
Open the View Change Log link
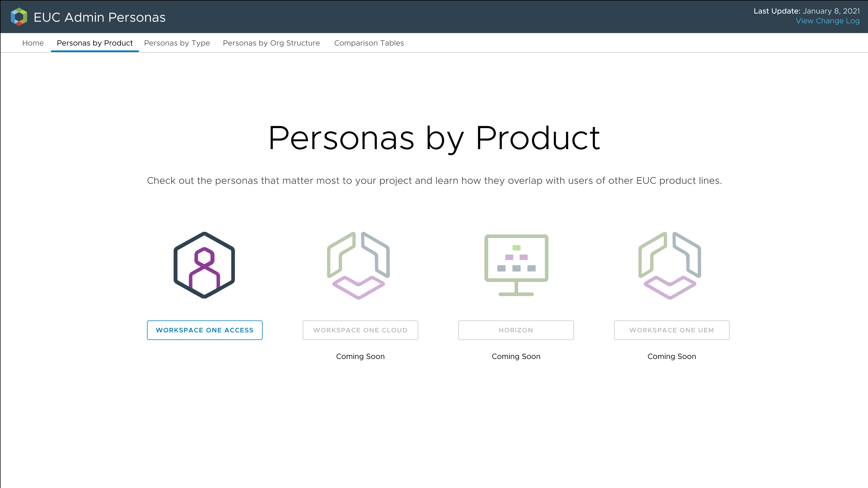[x=828, y=21]
